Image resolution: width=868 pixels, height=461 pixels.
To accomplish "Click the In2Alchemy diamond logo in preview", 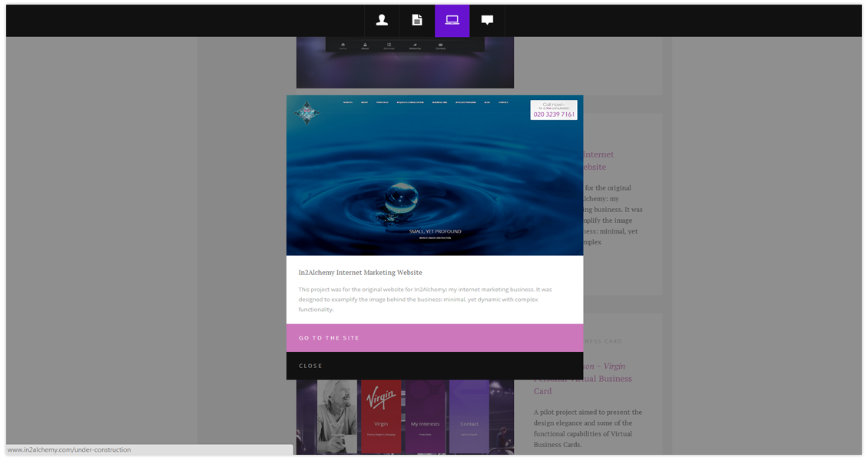I will click(x=307, y=113).
